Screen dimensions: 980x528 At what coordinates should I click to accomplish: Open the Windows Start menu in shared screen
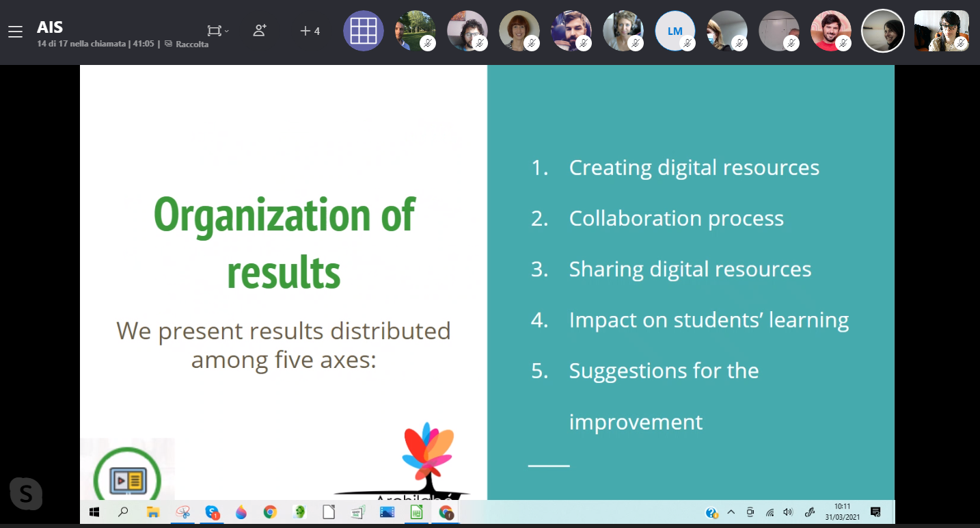point(94,512)
